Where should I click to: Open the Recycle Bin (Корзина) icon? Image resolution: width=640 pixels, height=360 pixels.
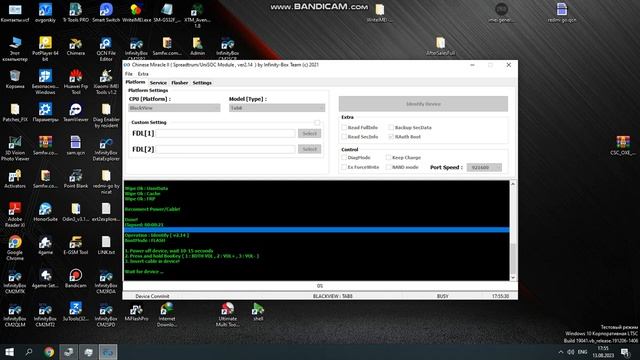click(15, 79)
